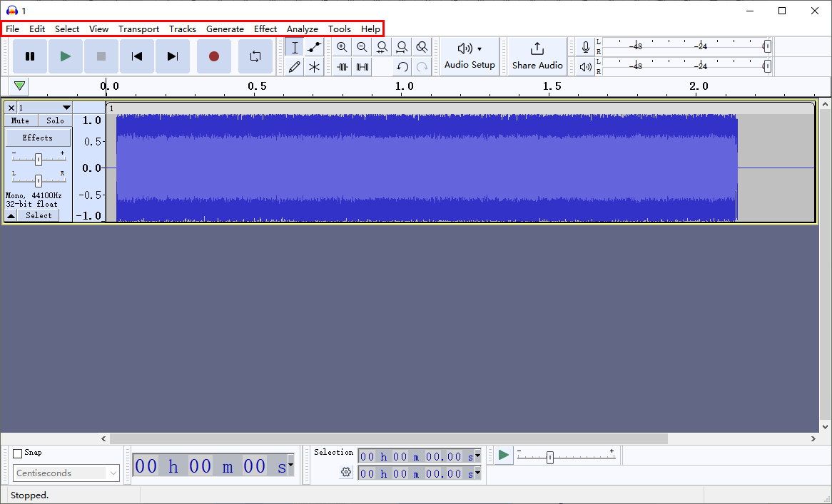Image resolution: width=832 pixels, height=504 pixels.
Task: Click the vertical scrollbar down arrow
Action: pyautogui.click(x=825, y=426)
